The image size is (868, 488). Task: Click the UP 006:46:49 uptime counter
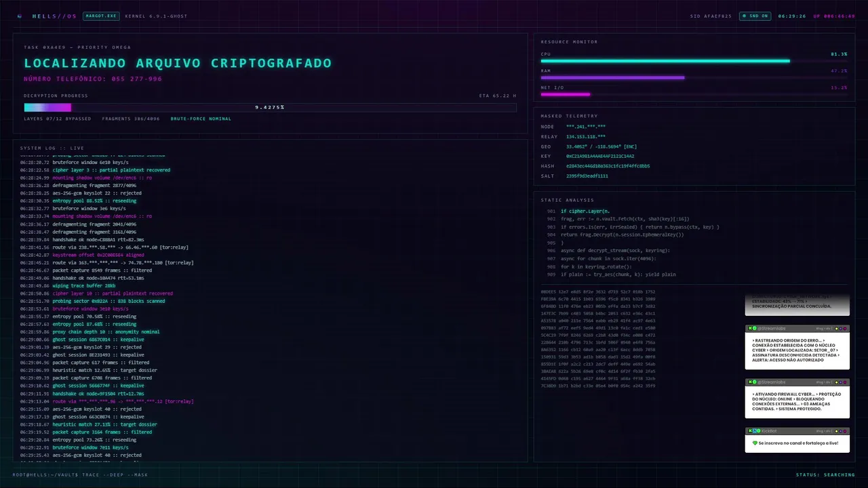click(x=834, y=16)
